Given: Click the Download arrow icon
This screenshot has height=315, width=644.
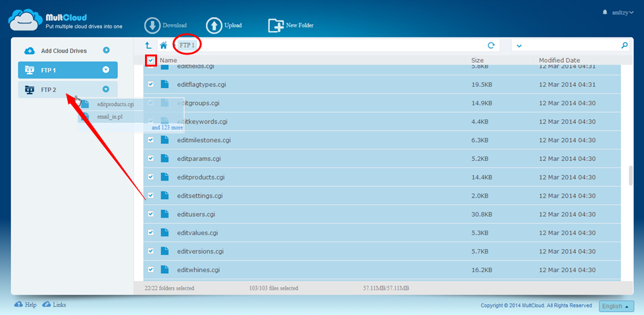Looking at the screenshot, I should coord(153,25).
